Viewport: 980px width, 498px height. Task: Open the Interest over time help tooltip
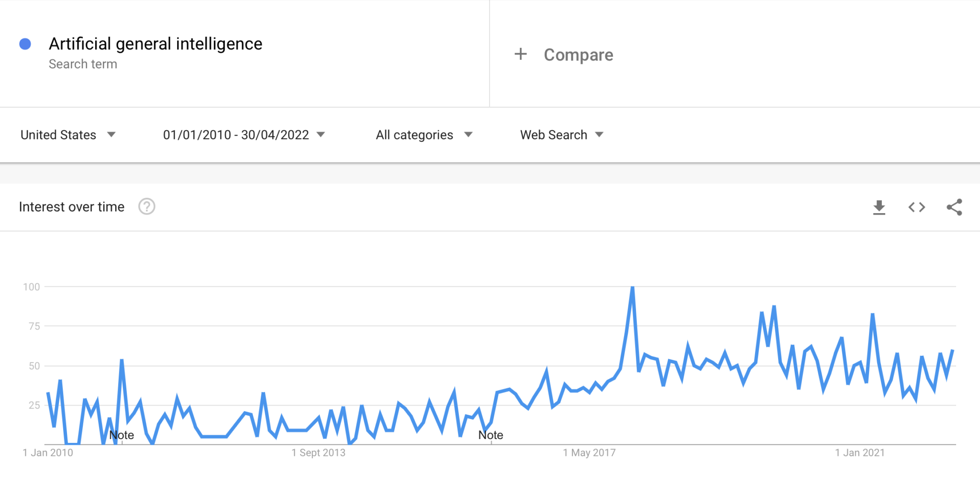pyautogui.click(x=147, y=206)
